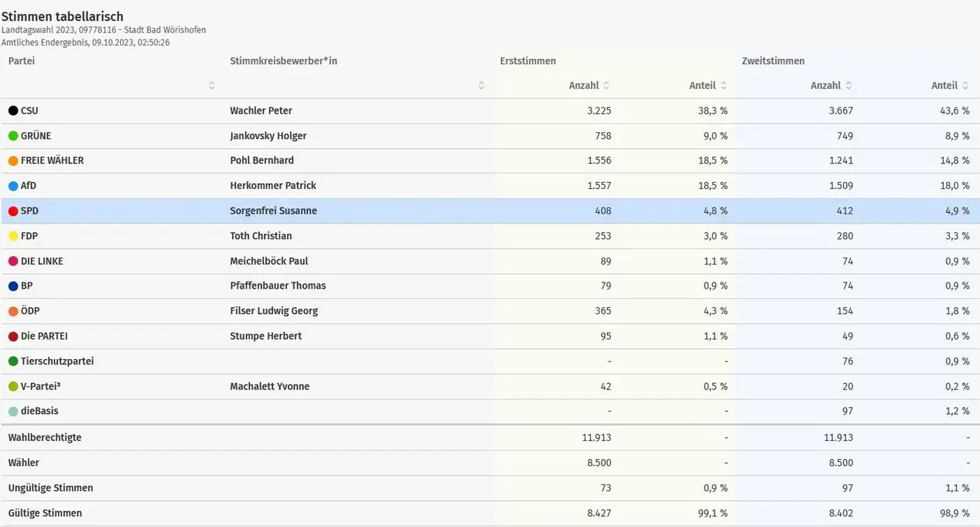980x527 pixels.
Task: Click the ÖDP party color dot
Action: coord(13,311)
